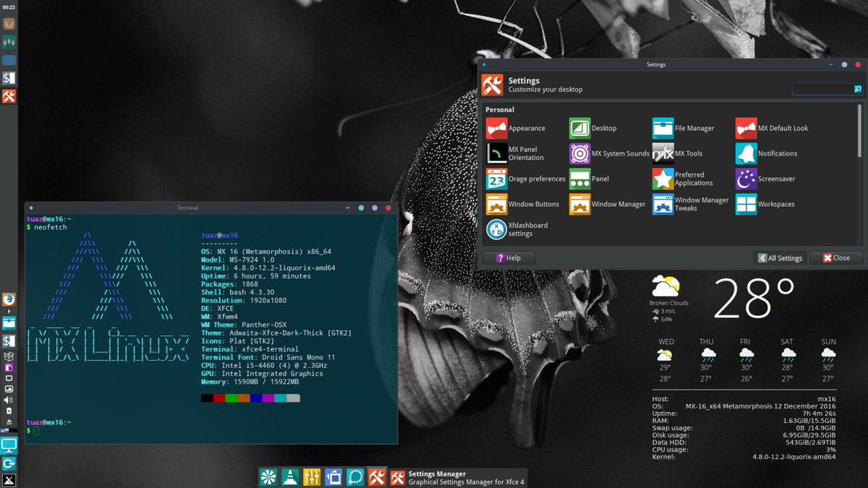868x488 pixels.
Task: Open MX Panel Orientation
Action: [516, 153]
